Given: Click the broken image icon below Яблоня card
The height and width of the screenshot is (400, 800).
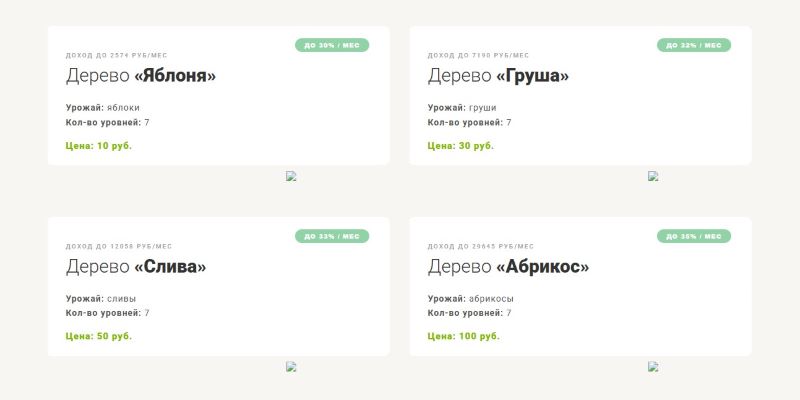Looking at the screenshot, I should click(x=291, y=176).
